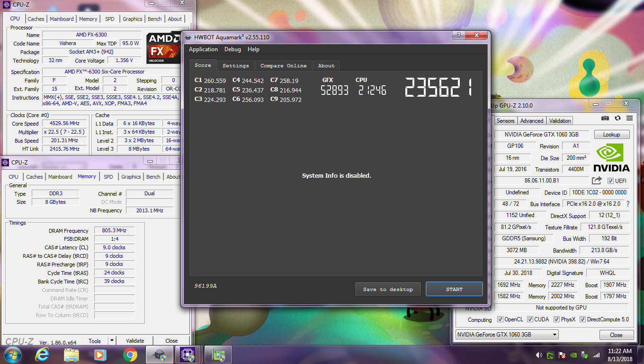Click the GFX score 52893
Viewport: 644px width, 364px height.
(x=334, y=90)
